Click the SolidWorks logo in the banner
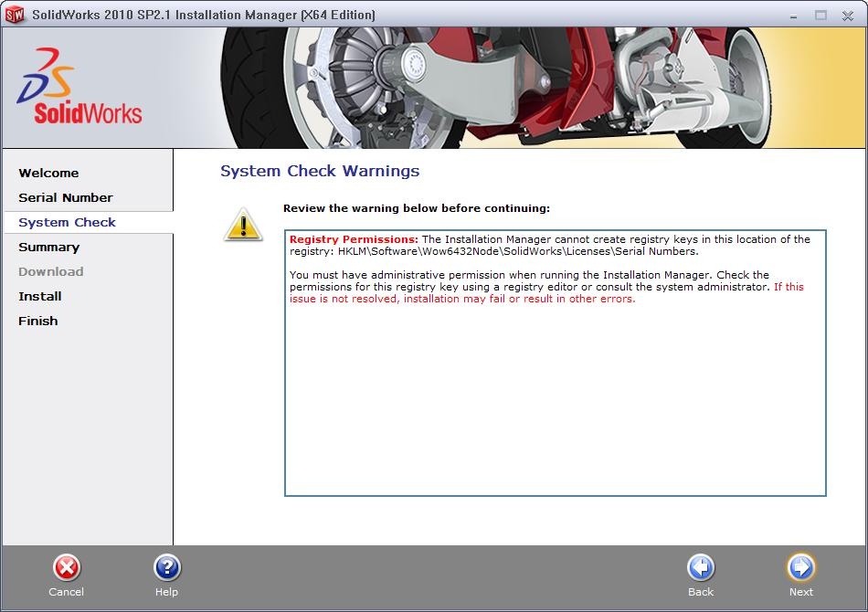868x612 pixels. click(x=79, y=87)
